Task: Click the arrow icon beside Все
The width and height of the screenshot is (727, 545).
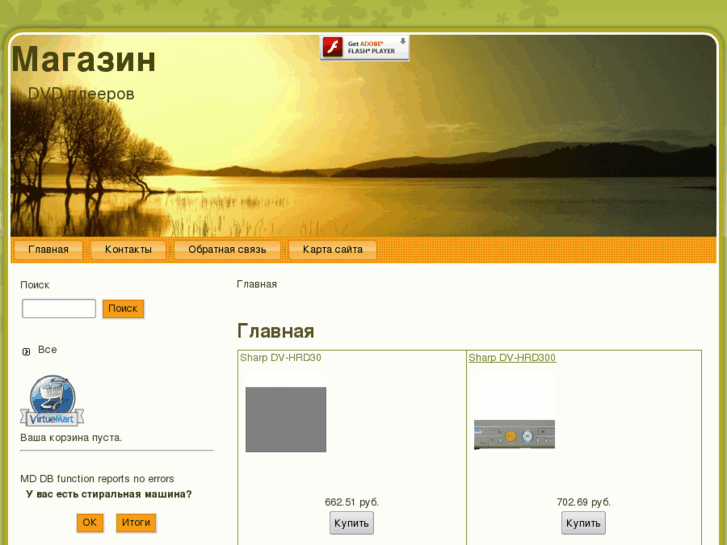Action: click(26, 352)
